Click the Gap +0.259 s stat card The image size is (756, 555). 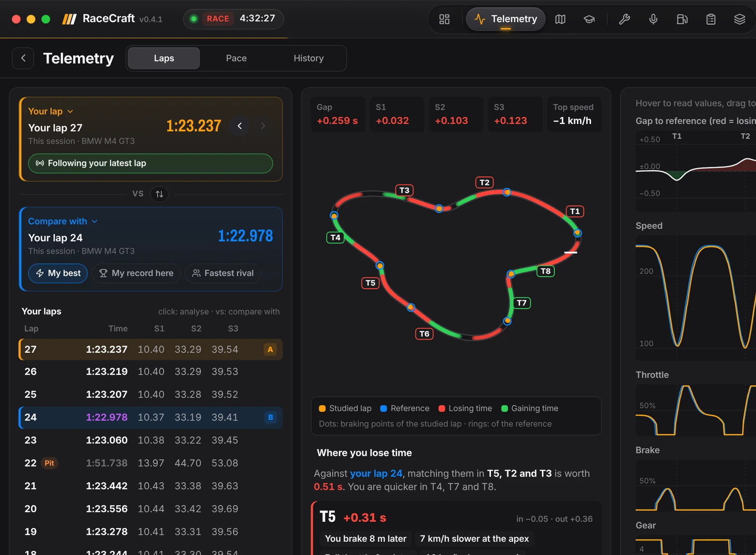point(338,114)
